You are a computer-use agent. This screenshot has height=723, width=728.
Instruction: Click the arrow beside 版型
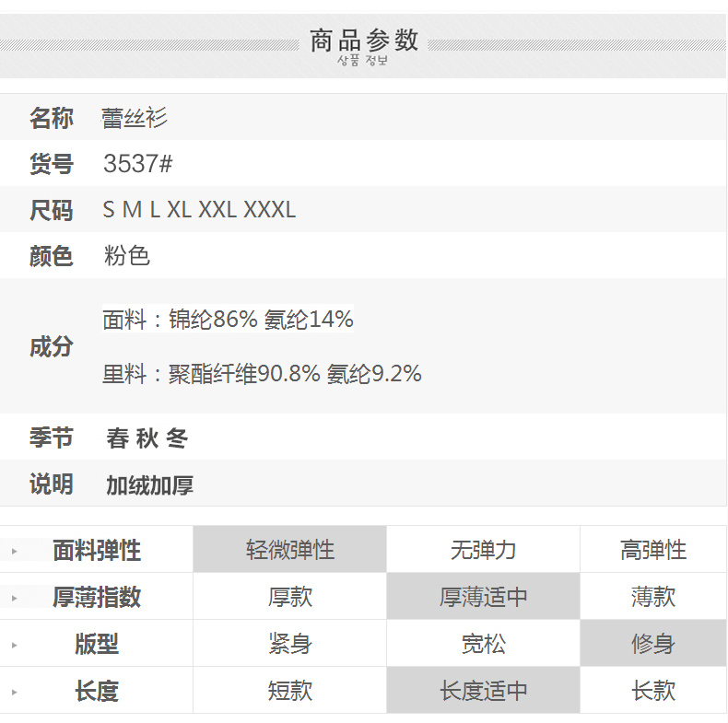click(15, 645)
